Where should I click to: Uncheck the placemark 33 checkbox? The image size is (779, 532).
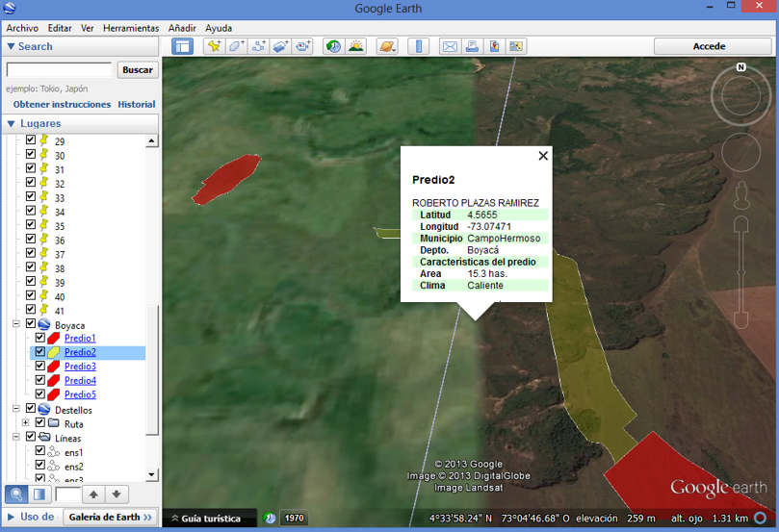point(30,196)
